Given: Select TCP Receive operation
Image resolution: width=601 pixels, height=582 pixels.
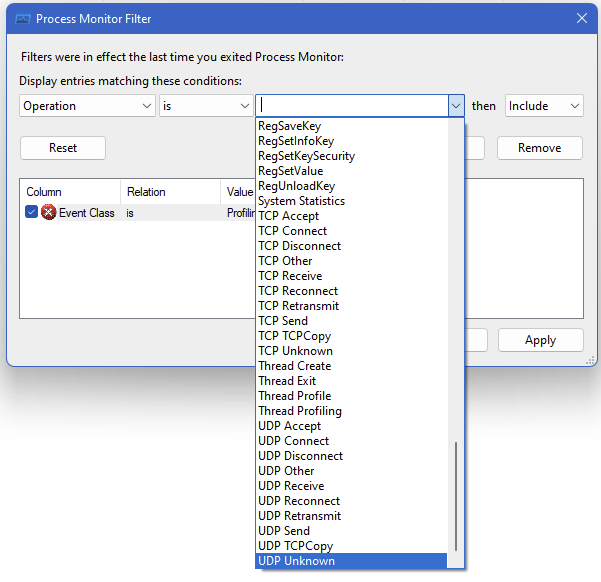Looking at the screenshot, I should click(x=351, y=276).
